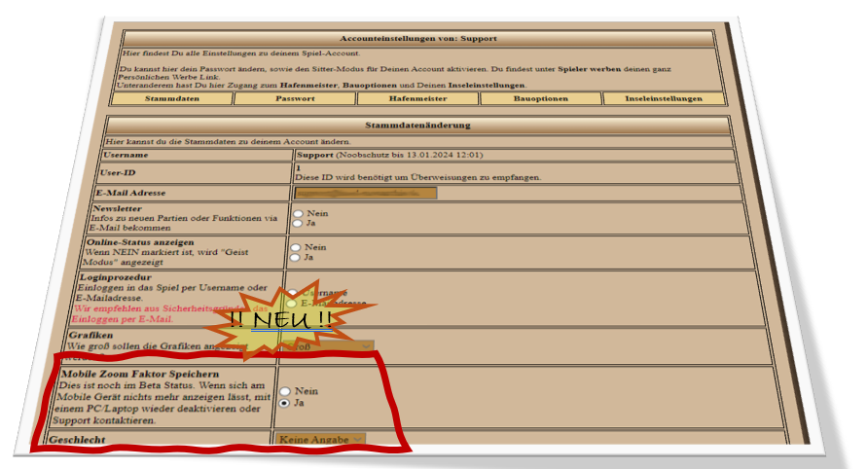Open the Geschlecht dropdown showing Keine Angabe
The image size is (868, 469).
pyautogui.click(x=320, y=440)
